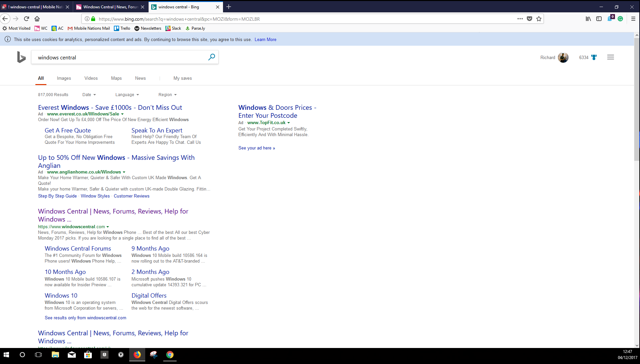
Task: Open Cortana circle on taskbar
Action: (22, 355)
